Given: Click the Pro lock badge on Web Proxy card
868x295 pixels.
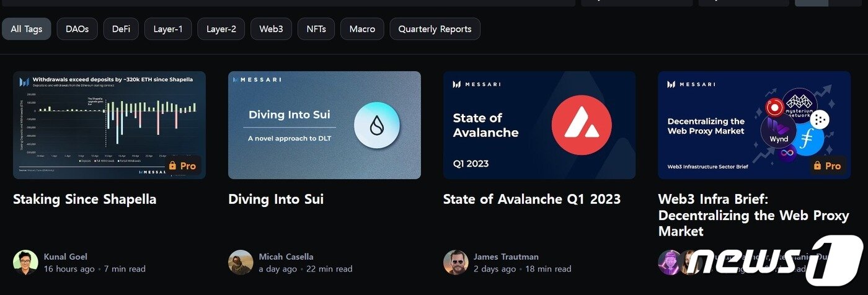Looking at the screenshot, I should click(827, 166).
